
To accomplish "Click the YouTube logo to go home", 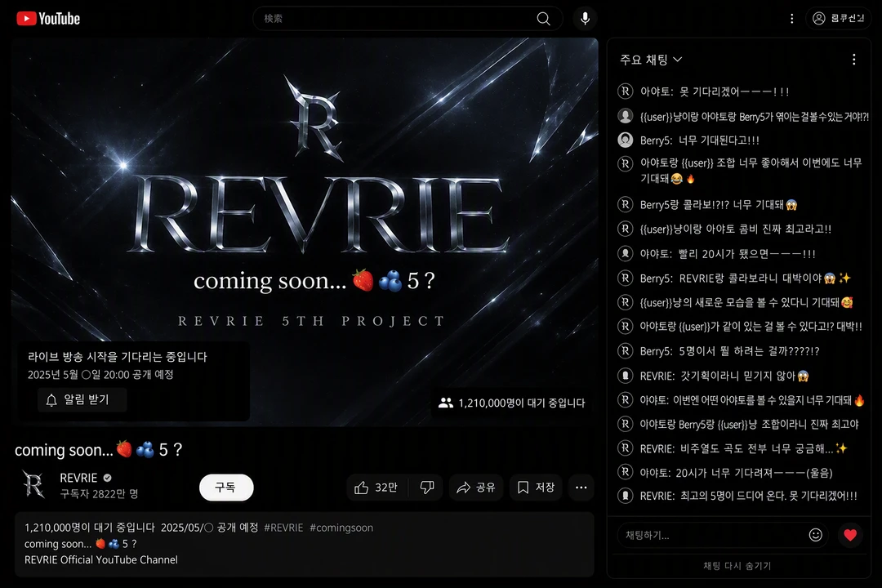I will (x=48, y=19).
